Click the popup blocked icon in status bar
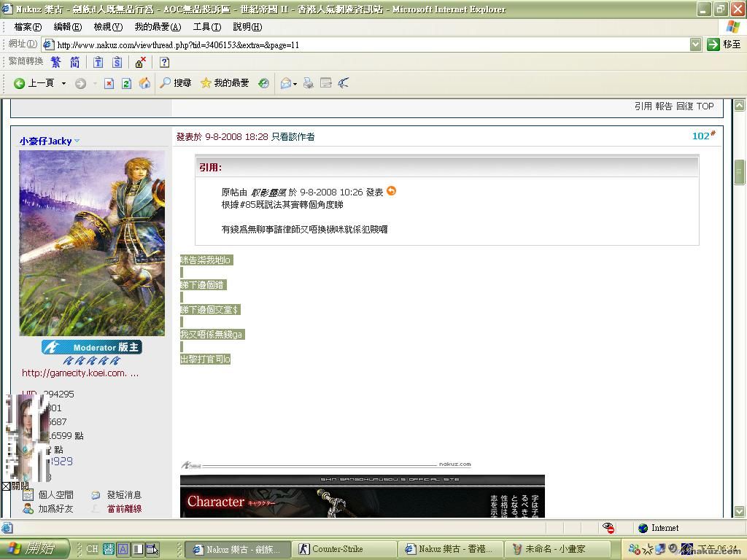 (x=608, y=528)
